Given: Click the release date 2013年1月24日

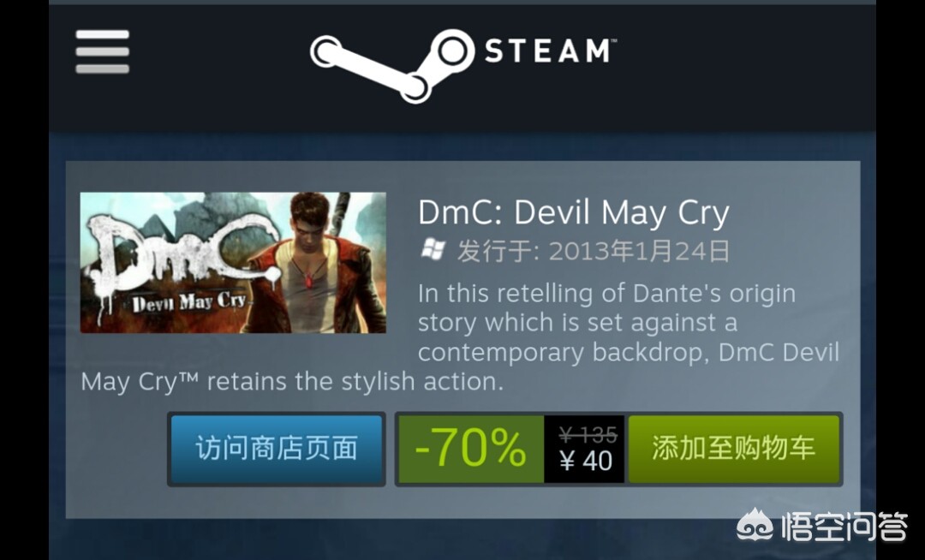Looking at the screenshot, I should pyautogui.click(x=639, y=251).
